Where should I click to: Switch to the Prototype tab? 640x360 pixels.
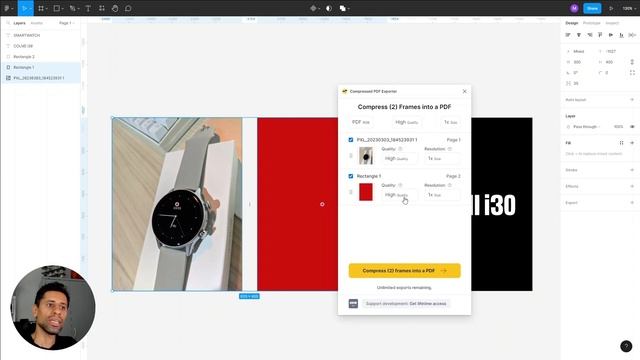pyautogui.click(x=591, y=23)
